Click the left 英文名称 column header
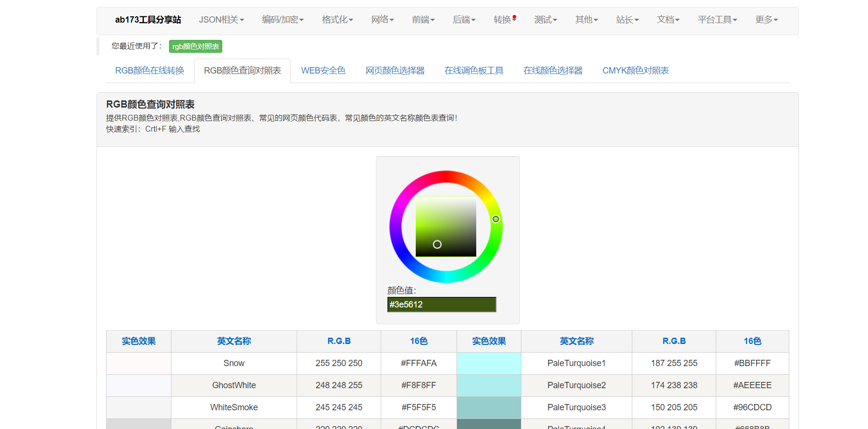The image size is (868, 429). [x=234, y=341]
